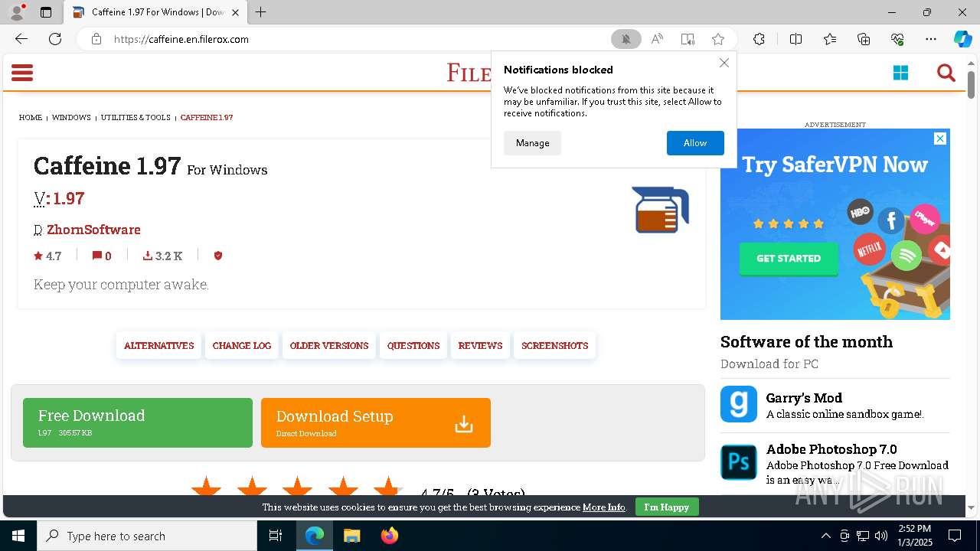Refresh the page

pyautogui.click(x=55, y=39)
